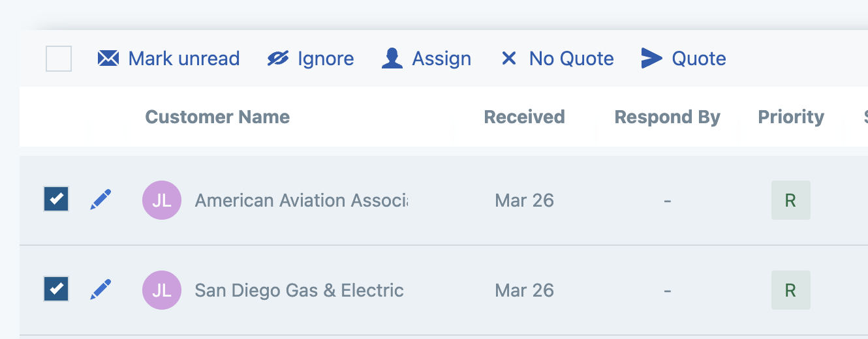868x339 pixels.
Task: Tick the select-all checkbox in toolbar
Action: coord(59,59)
